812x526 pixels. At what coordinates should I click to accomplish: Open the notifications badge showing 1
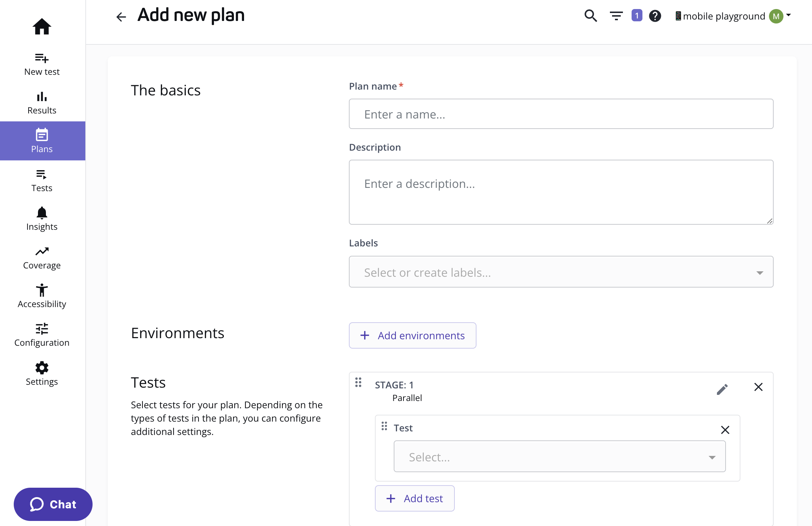point(637,16)
